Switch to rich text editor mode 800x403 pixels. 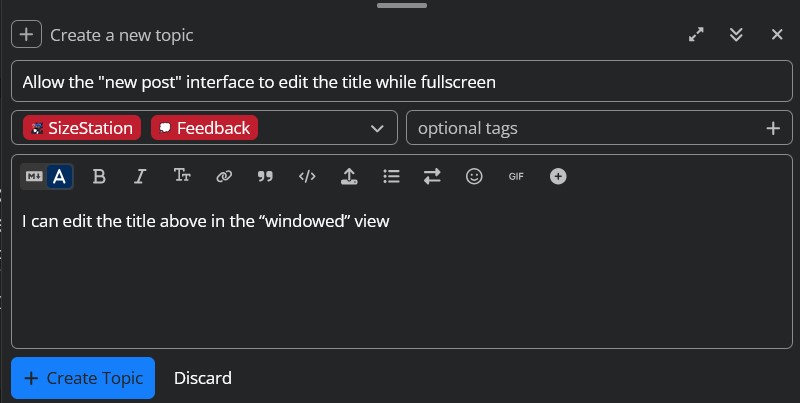pos(60,177)
